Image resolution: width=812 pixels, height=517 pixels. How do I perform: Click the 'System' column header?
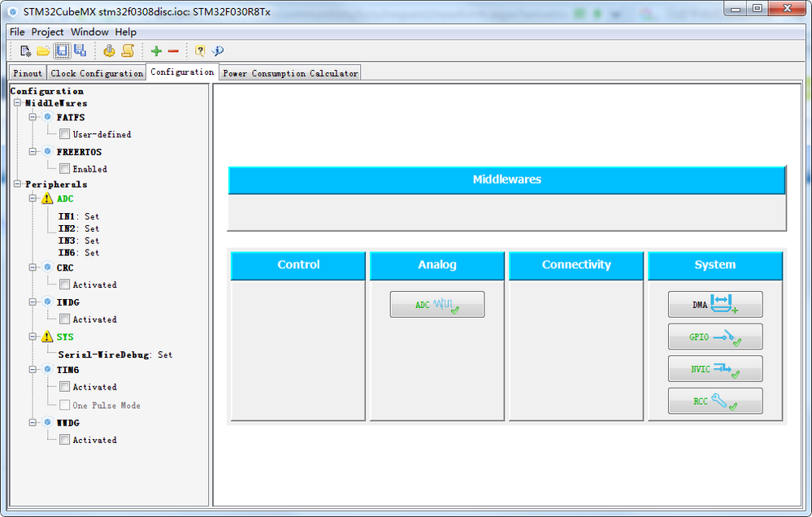715,265
